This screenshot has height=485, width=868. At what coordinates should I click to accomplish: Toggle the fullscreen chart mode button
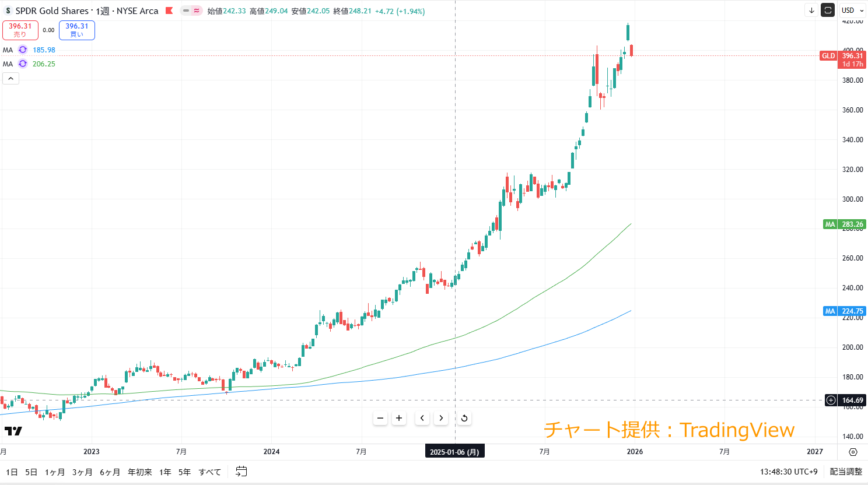click(x=828, y=10)
